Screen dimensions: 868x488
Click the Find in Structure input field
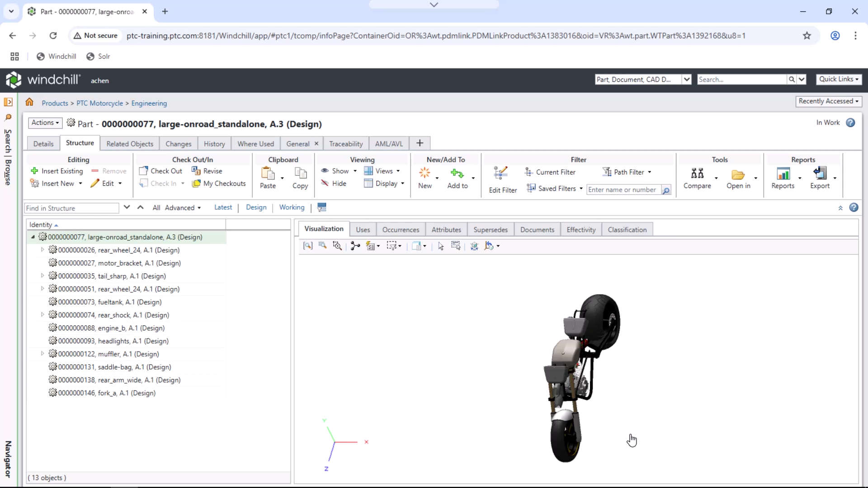click(x=71, y=208)
